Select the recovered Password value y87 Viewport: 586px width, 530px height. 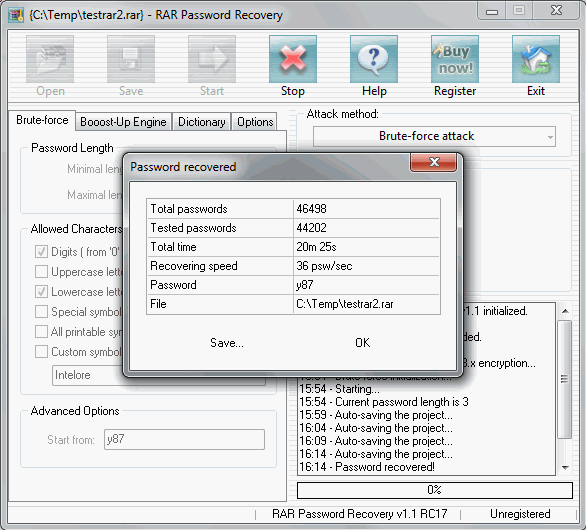click(305, 285)
